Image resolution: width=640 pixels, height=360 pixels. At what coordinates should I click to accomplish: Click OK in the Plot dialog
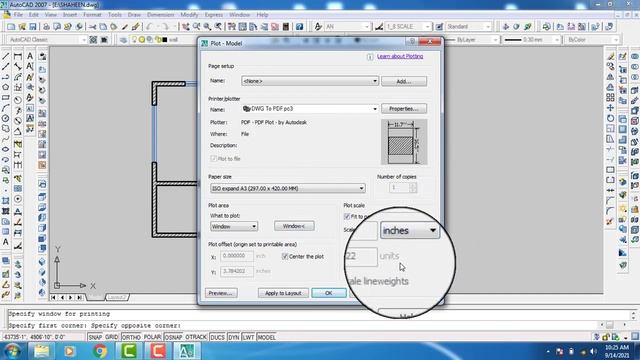tap(329, 293)
